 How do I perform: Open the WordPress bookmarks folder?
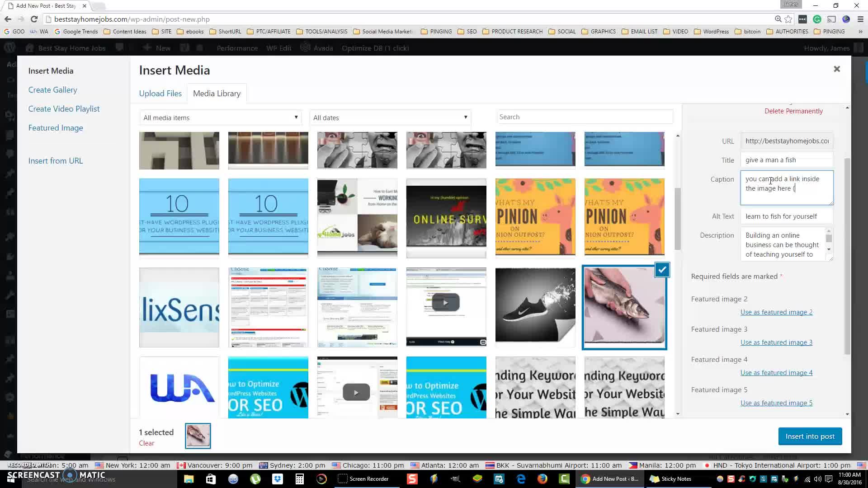click(x=712, y=32)
